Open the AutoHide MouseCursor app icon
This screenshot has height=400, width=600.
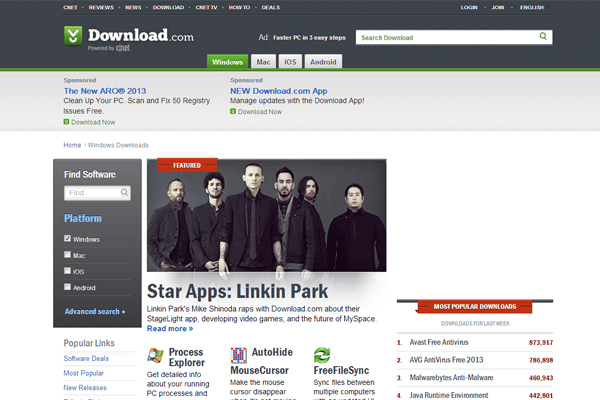pyautogui.click(x=238, y=355)
